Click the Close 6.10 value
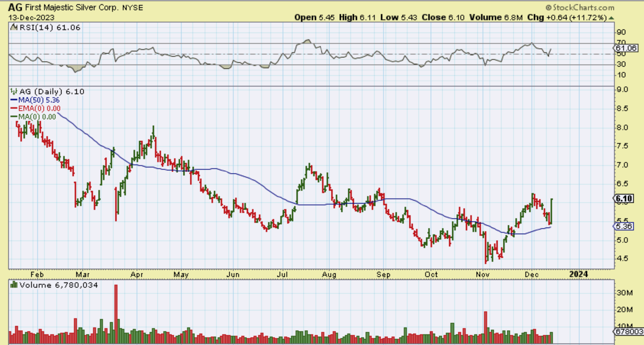Viewport: 644px width, 345px height. [443, 17]
